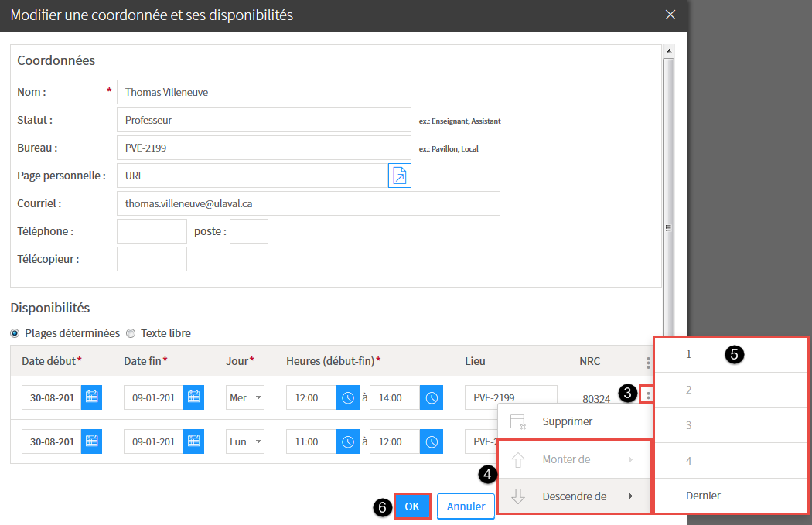Open the Mer day dropdown
This screenshot has height=525, width=812.
tap(245, 397)
